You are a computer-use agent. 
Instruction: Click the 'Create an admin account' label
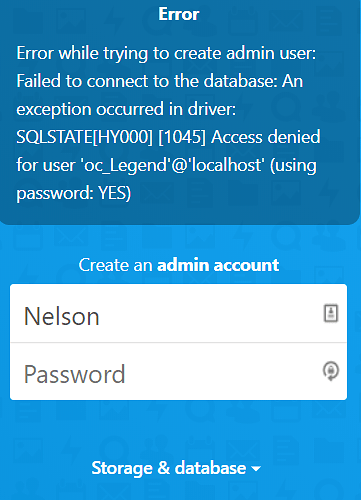tap(179, 265)
